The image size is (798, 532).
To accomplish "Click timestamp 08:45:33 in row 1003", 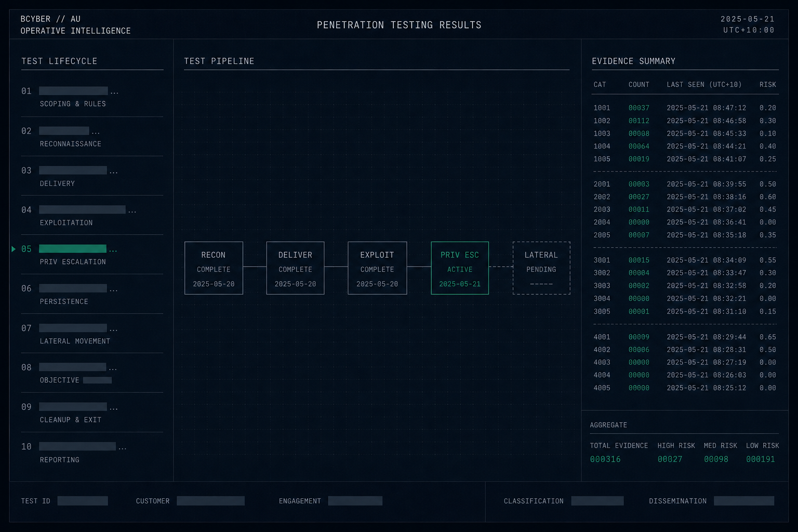I will tap(729, 134).
